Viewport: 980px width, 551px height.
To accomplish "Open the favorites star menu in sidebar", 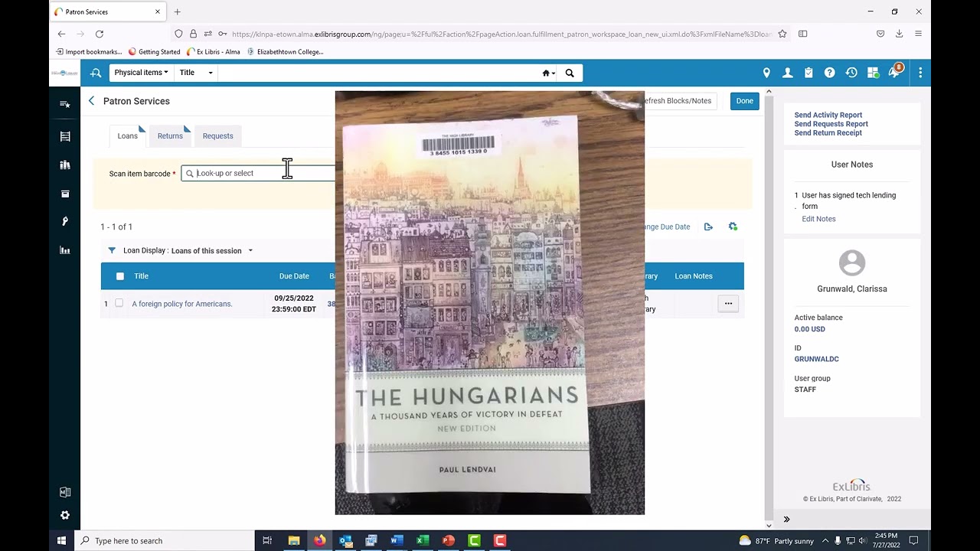I will pos(65,104).
